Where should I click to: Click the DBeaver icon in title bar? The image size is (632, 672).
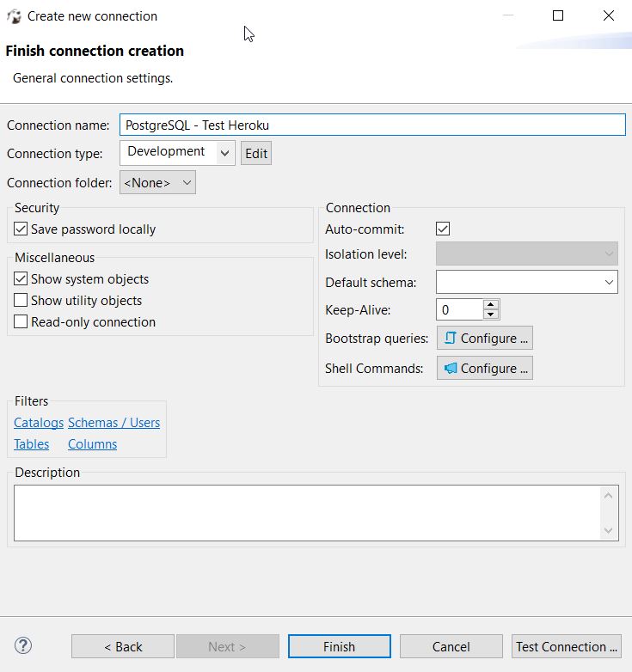tap(14, 16)
